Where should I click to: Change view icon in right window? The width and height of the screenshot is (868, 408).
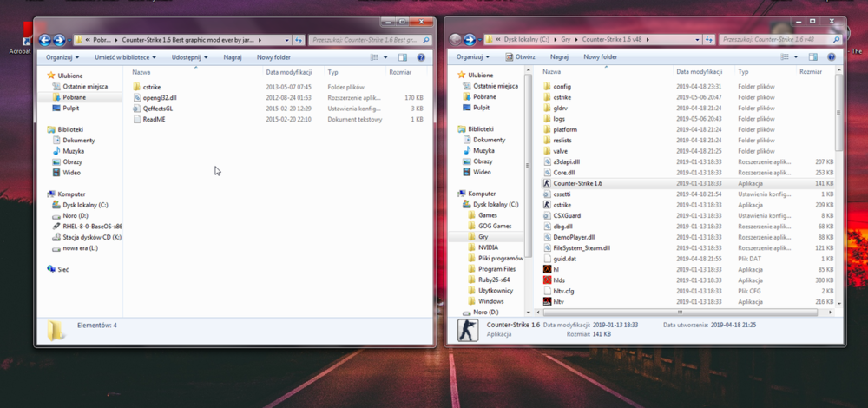[x=785, y=57]
